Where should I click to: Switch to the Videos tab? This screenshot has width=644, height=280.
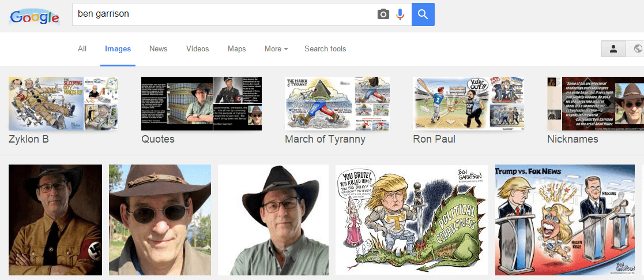coord(198,49)
